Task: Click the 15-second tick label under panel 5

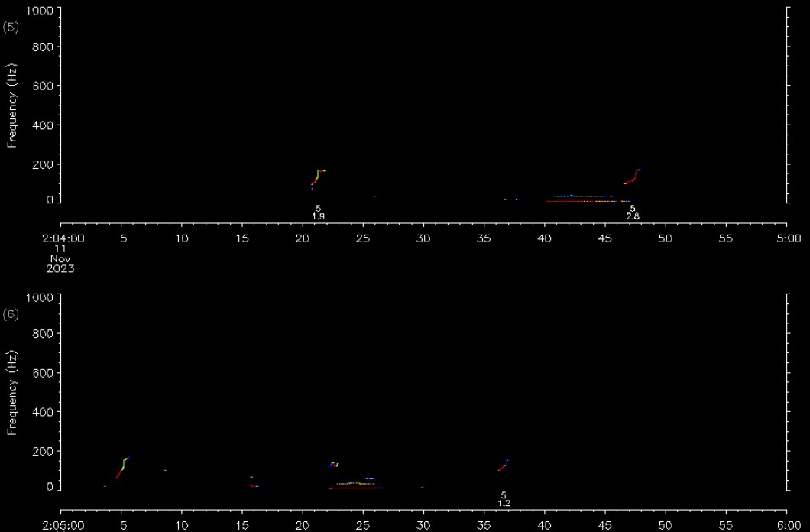Action: tap(242, 238)
